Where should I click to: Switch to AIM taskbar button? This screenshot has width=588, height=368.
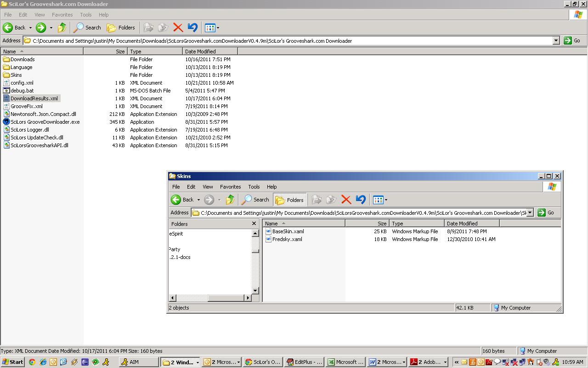click(x=138, y=362)
